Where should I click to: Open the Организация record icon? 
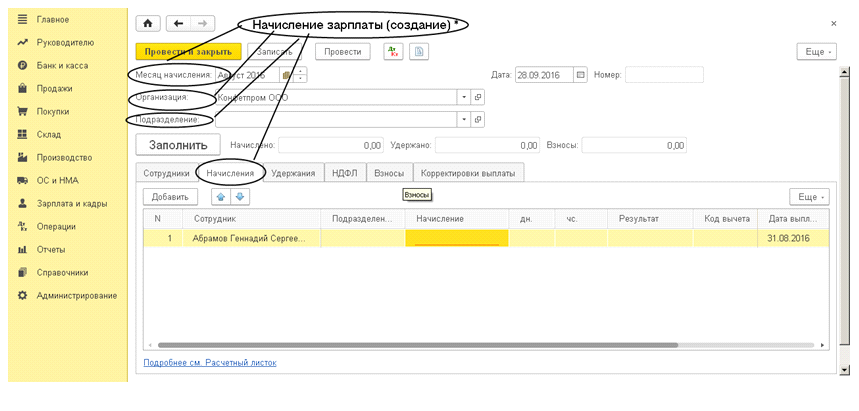click(478, 97)
